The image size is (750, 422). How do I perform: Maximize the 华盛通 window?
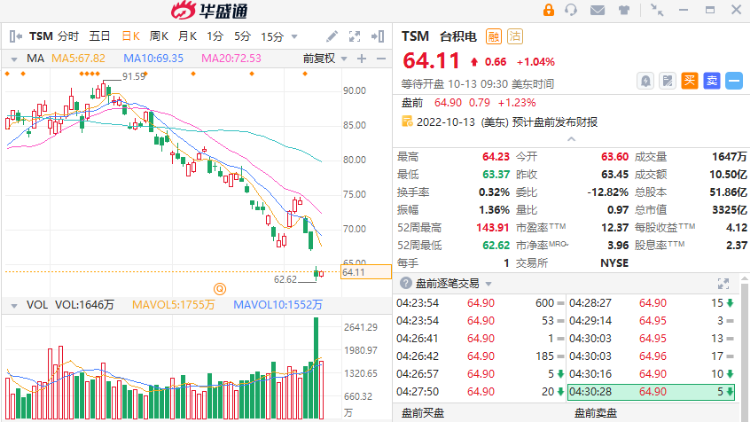[710, 10]
